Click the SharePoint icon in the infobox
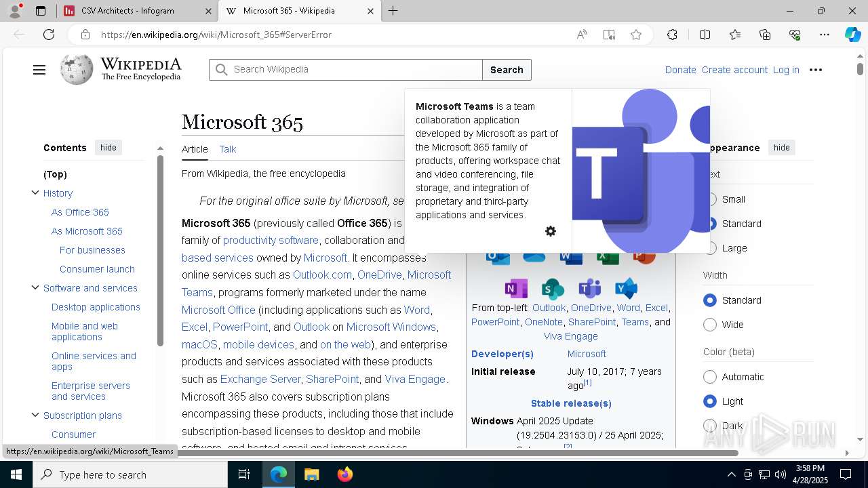 tap(553, 288)
